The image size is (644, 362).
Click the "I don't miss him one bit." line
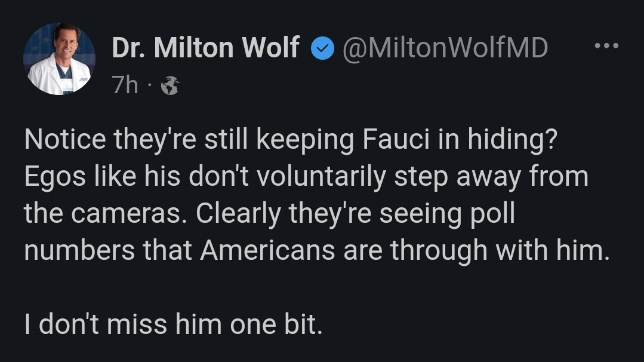point(173,324)
